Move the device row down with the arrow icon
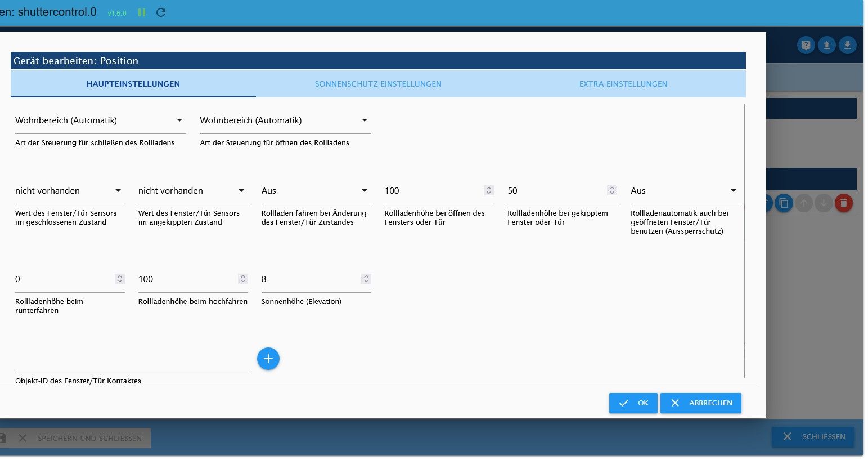The width and height of the screenshot is (868, 460). [x=824, y=203]
